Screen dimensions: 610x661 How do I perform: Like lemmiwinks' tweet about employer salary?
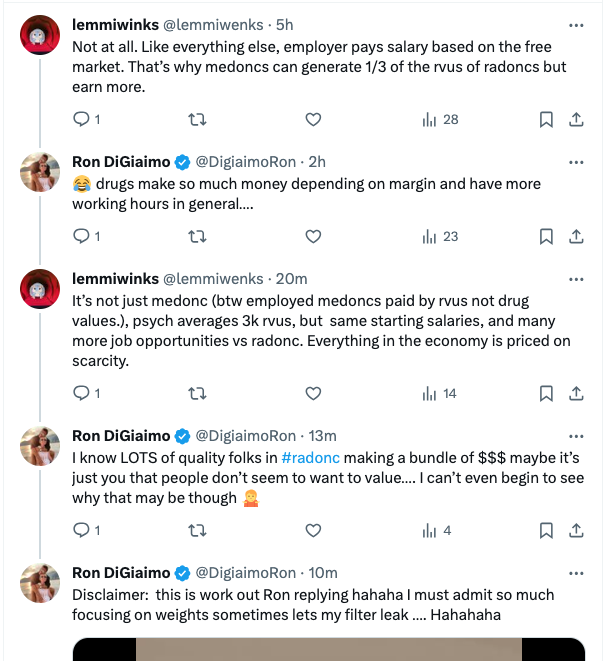coord(313,120)
